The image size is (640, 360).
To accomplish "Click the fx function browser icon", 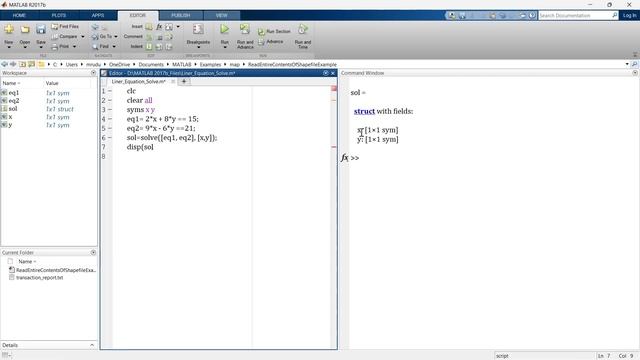I will point(344,158).
